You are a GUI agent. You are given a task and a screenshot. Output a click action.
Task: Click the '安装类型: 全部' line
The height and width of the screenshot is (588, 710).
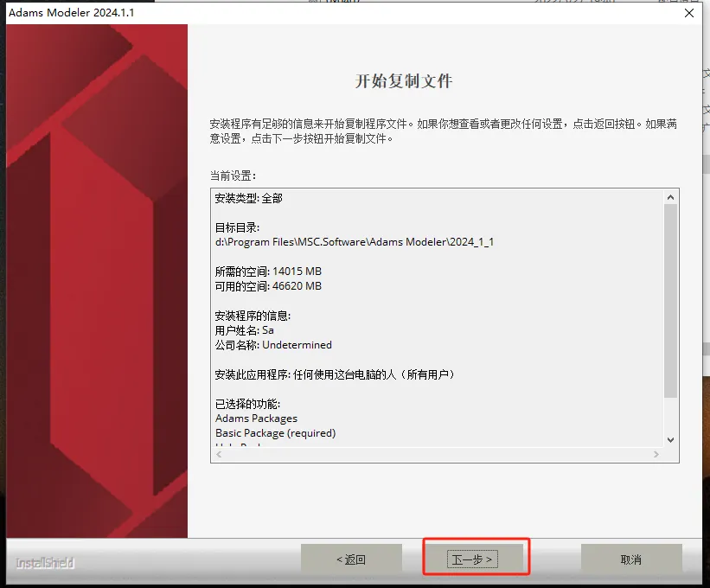[248, 198]
